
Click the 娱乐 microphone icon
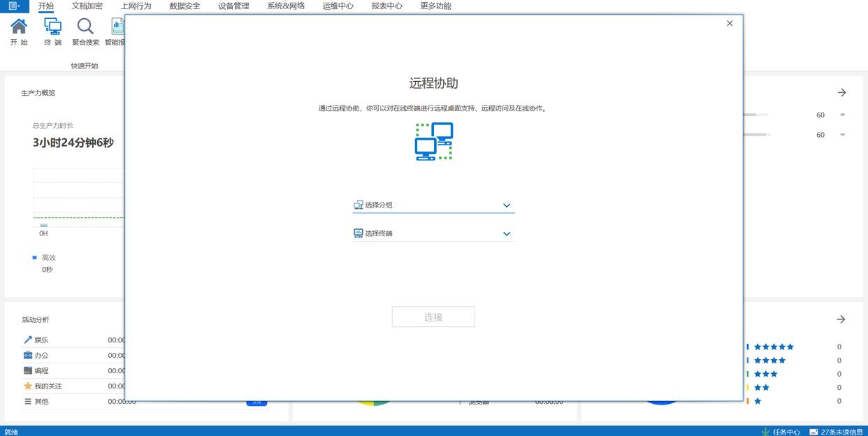click(x=28, y=340)
